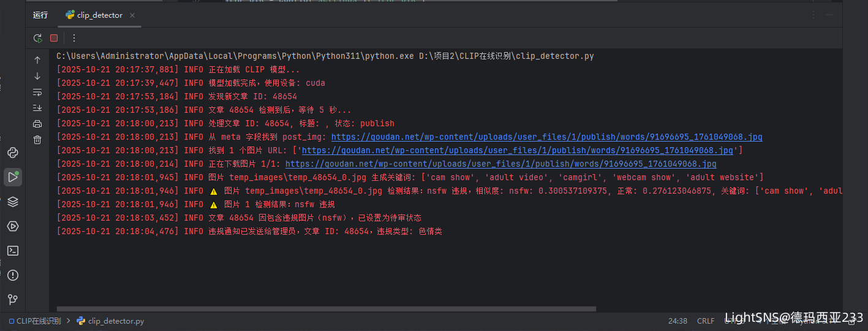Stop the running clip_detector process
The width and height of the screenshot is (868, 331).
[54, 38]
